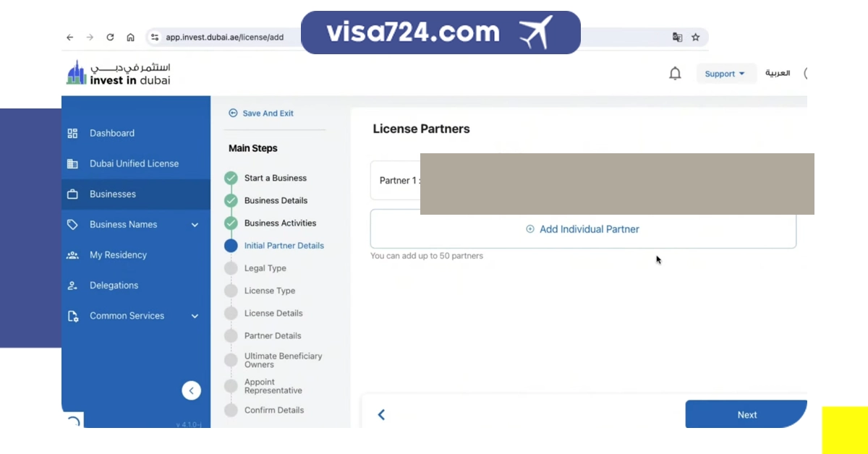Collapse the sidebar with the round arrow button
Viewport: 868px width, 454px height.
pyautogui.click(x=191, y=390)
